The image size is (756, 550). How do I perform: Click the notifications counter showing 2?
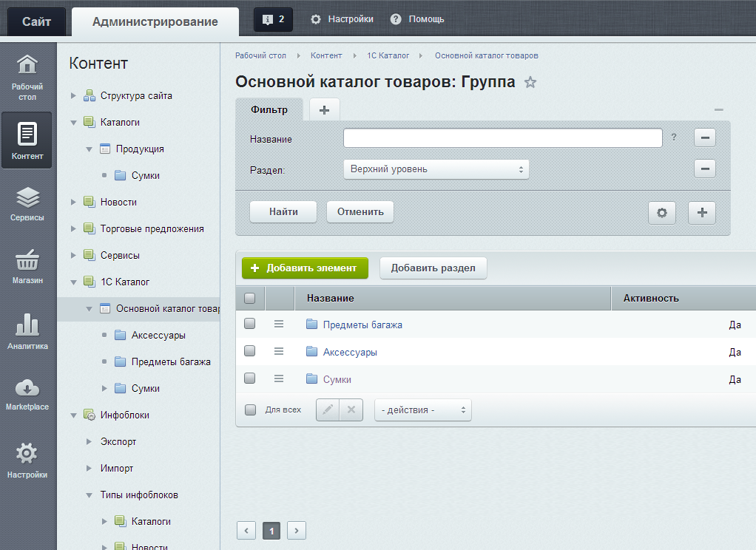point(274,19)
